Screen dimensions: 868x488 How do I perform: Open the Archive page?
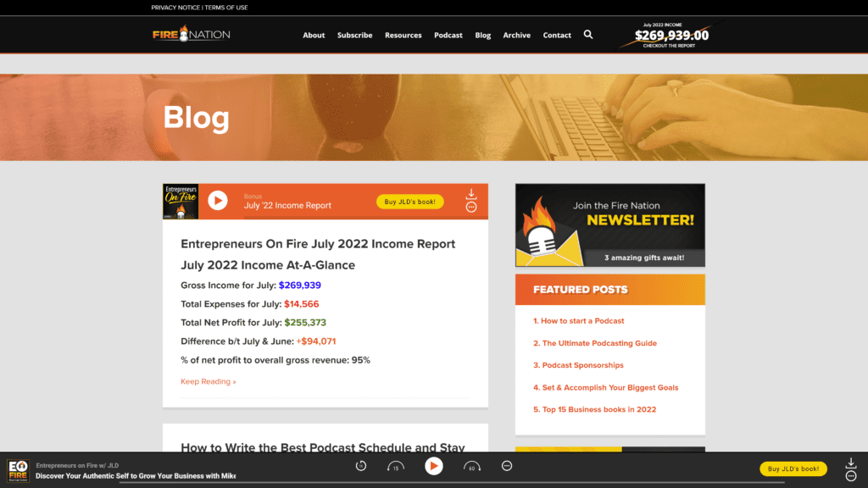pyautogui.click(x=516, y=35)
